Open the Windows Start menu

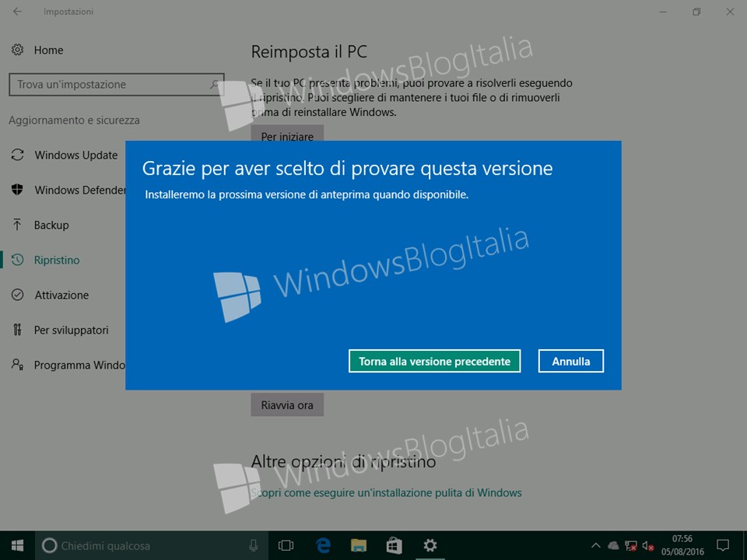[x=18, y=545]
